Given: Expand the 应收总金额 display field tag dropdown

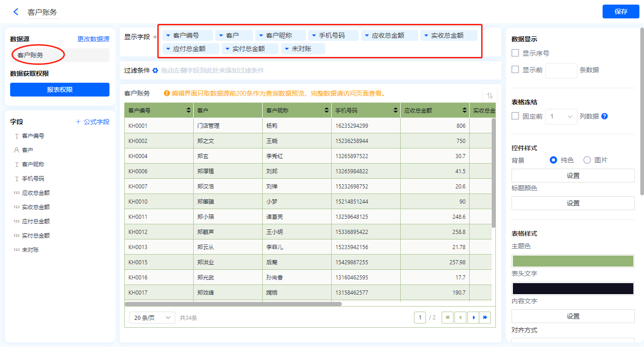Looking at the screenshot, I should (366, 35).
